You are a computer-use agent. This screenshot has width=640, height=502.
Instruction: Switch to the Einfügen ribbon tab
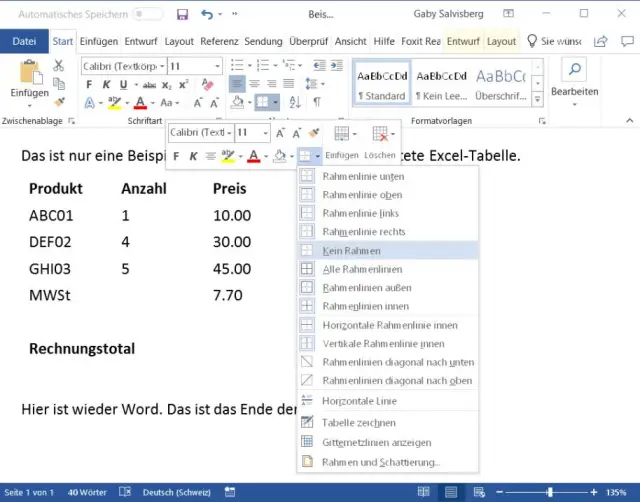point(99,41)
